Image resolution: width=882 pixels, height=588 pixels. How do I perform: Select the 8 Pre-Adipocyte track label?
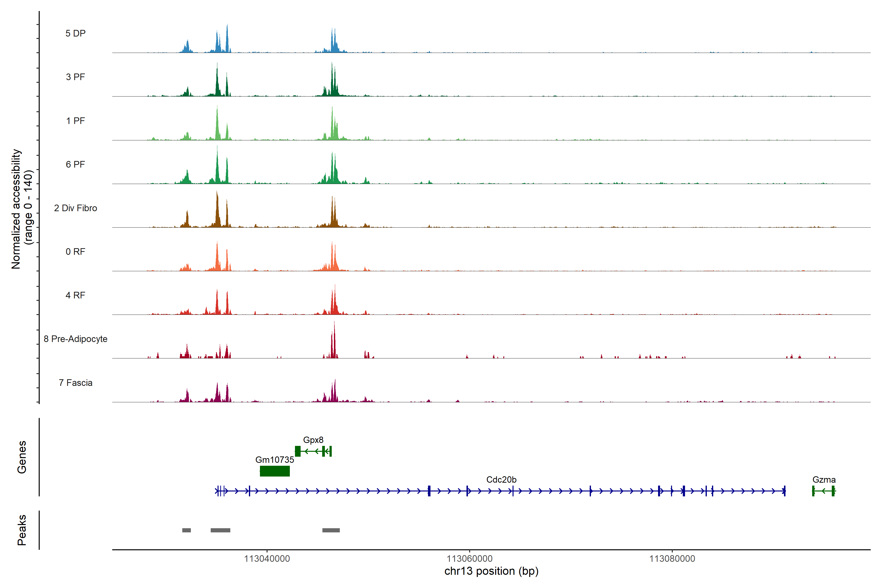click(75, 339)
